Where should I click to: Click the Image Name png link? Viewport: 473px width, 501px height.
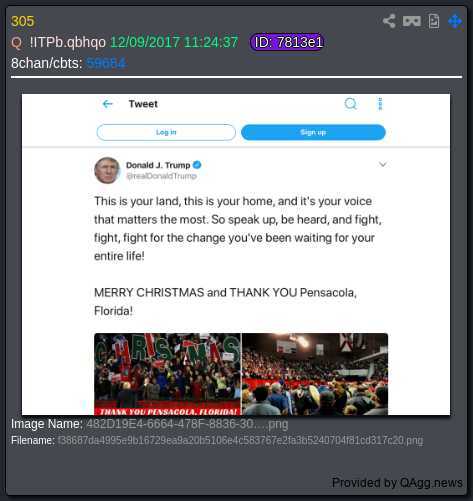click(x=187, y=424)
